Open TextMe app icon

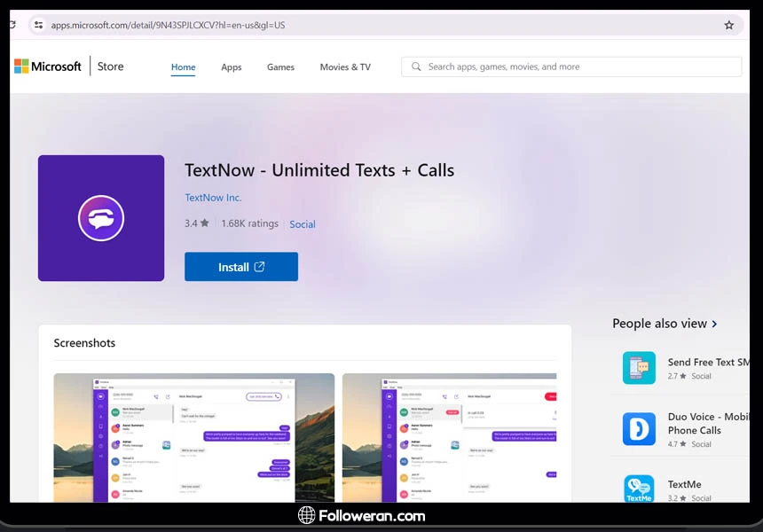pyautogui.click(x=639, y=489)
